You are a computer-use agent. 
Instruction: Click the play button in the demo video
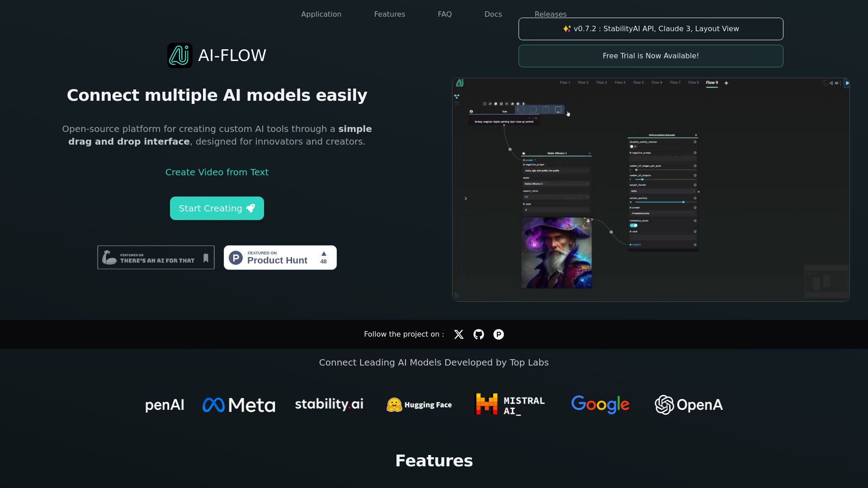tap(847, 83)
